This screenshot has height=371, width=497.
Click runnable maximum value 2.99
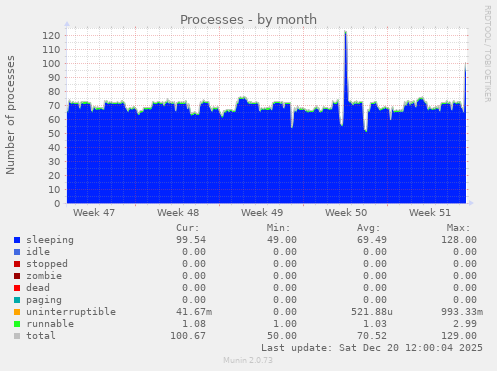coord(465,324)
